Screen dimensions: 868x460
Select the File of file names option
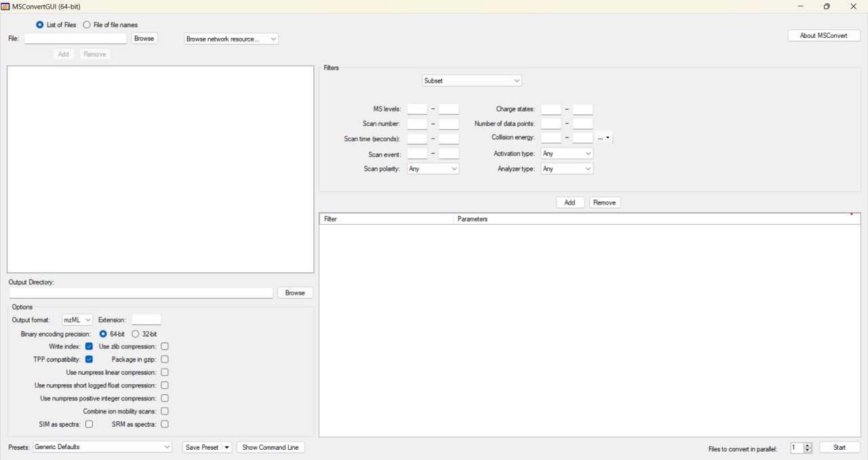tap(87, 25)
